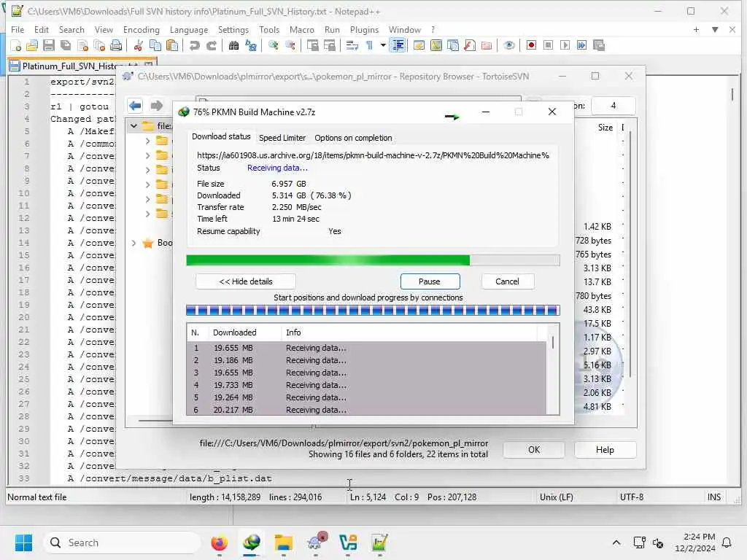Open File Explorer from the taskbar

coord(284,542)
